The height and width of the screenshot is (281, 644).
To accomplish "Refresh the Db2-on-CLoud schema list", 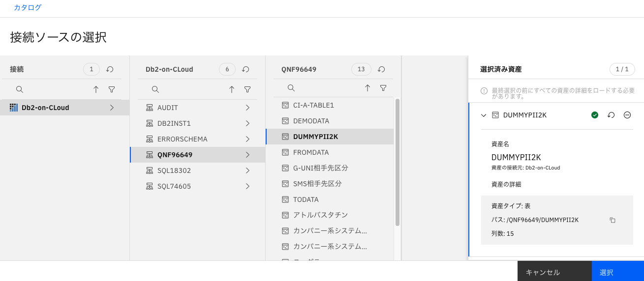I will (246, 70).
